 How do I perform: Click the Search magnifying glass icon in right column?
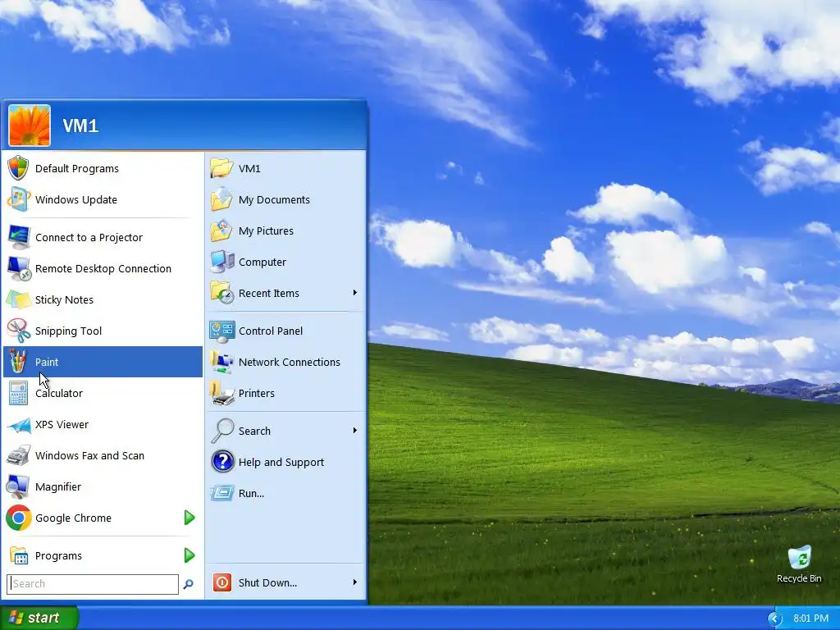pyautogui.click(x=221, y=431)
